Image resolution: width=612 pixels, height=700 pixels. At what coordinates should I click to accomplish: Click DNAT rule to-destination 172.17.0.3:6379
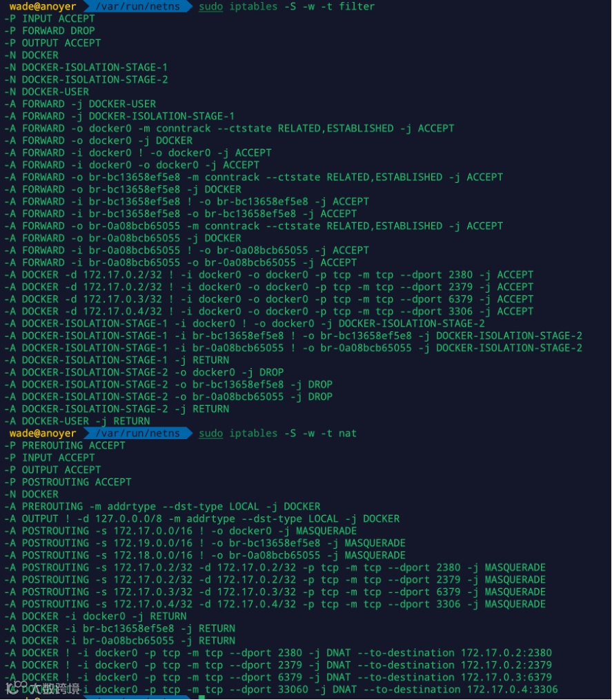[278, 678]
